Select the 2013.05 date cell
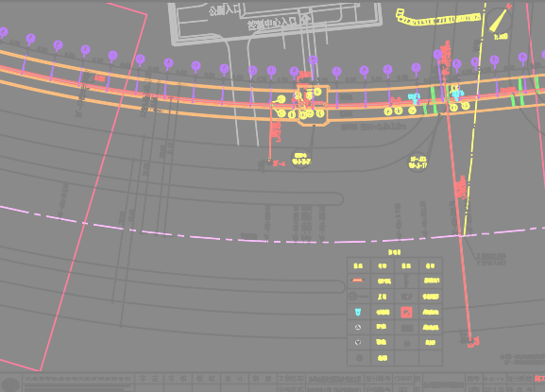 [x=494, y=389]
